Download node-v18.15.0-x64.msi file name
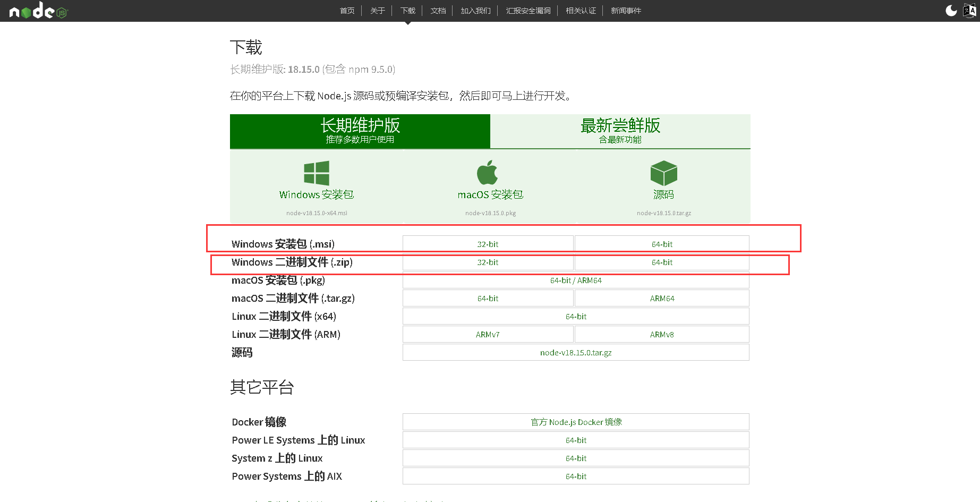This screenshot has height=502, width=980. point(317,213)
